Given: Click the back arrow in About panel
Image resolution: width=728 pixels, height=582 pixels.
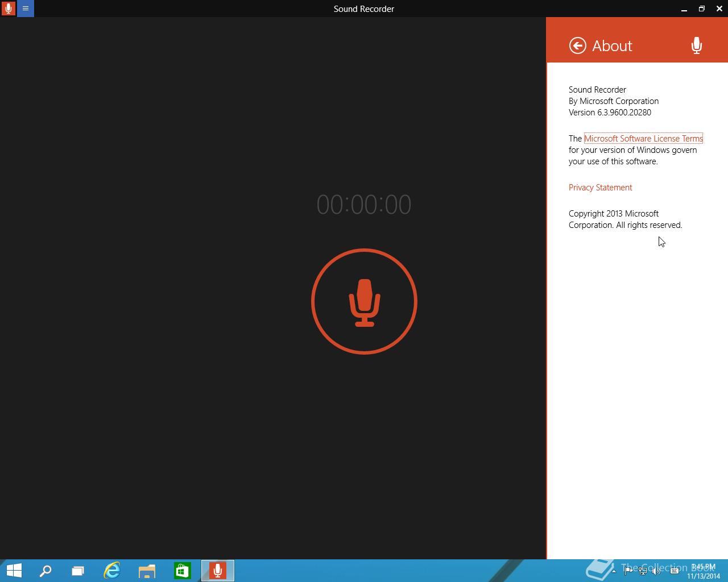Looking at the screenshot, I should [577, 45].
